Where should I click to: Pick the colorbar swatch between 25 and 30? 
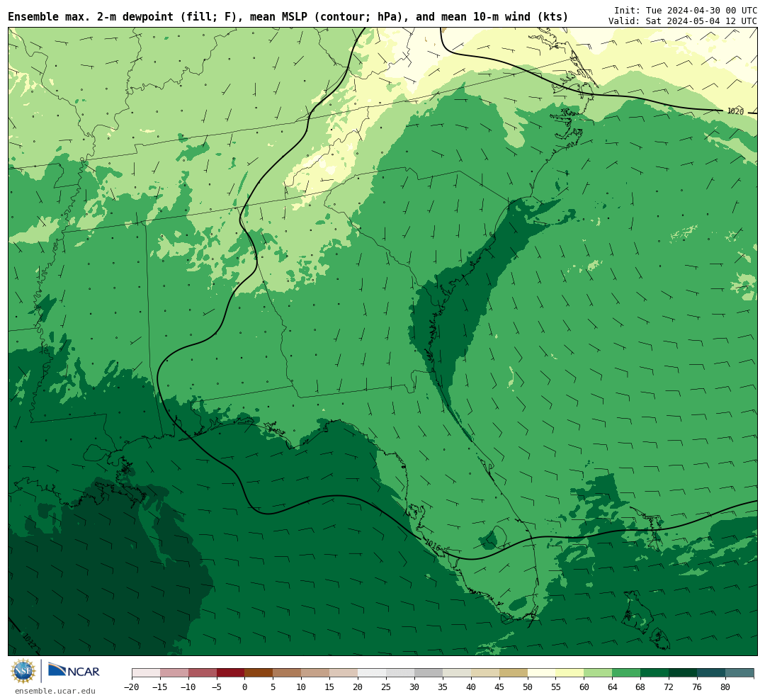click(x=400, y=673)
